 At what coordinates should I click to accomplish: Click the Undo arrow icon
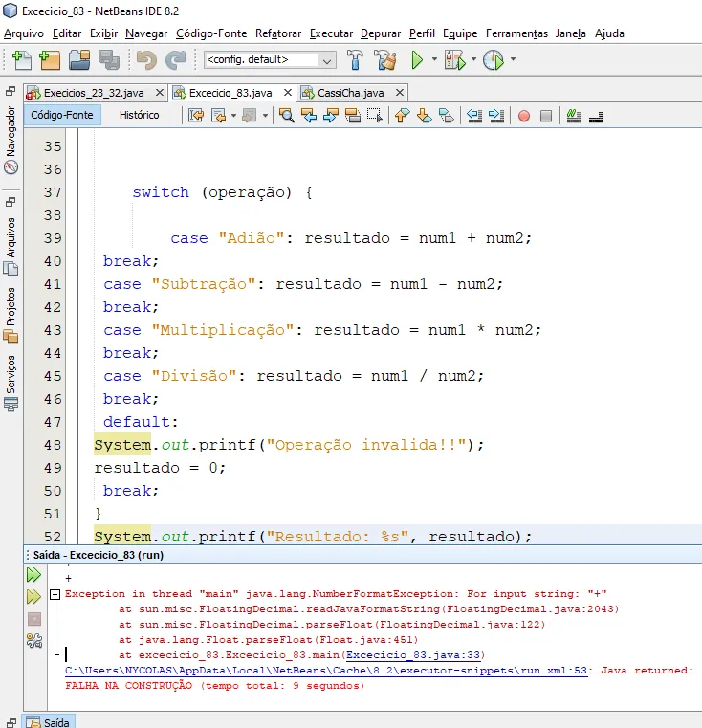pos(145,59)
